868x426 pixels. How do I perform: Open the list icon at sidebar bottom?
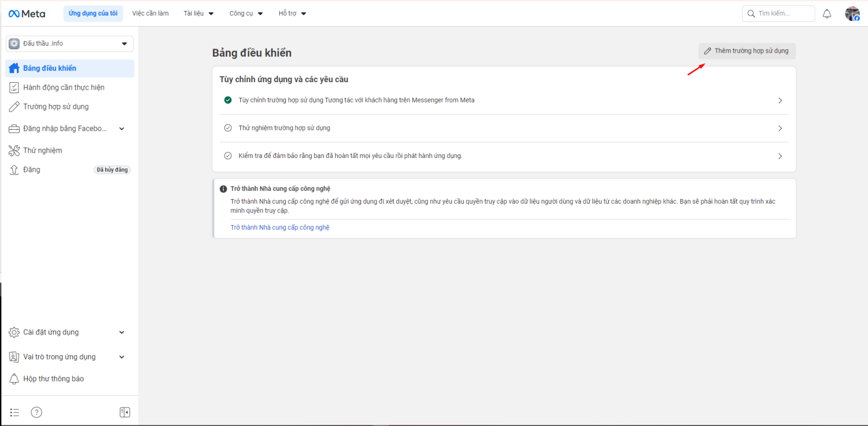point(15,412)
